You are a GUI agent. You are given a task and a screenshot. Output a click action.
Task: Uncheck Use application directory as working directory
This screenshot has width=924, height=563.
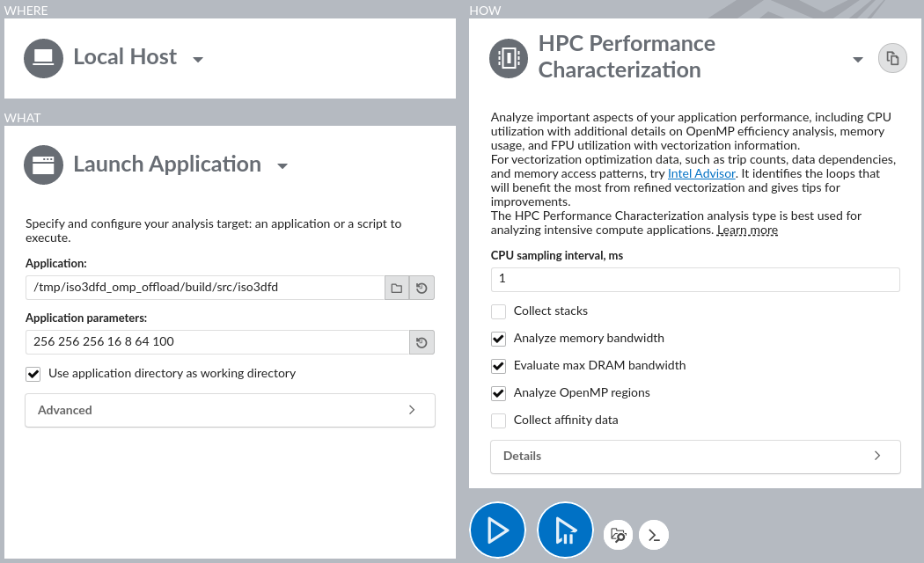33,374
